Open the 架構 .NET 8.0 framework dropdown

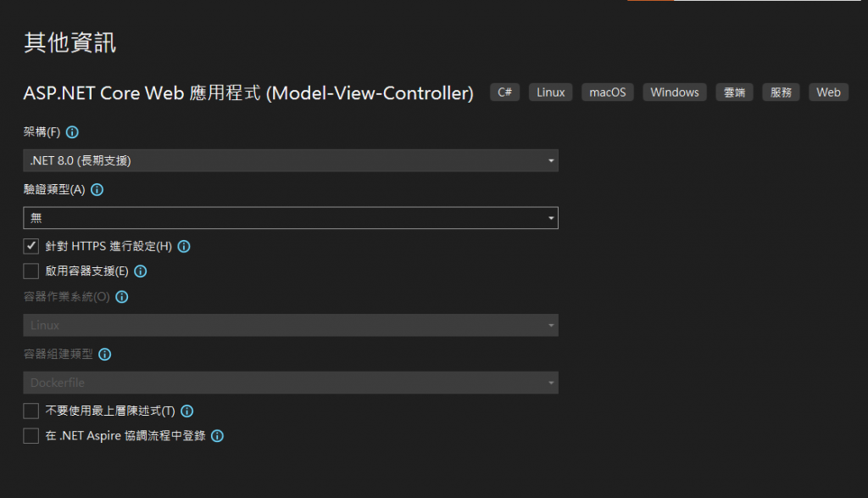pos(290,160)
